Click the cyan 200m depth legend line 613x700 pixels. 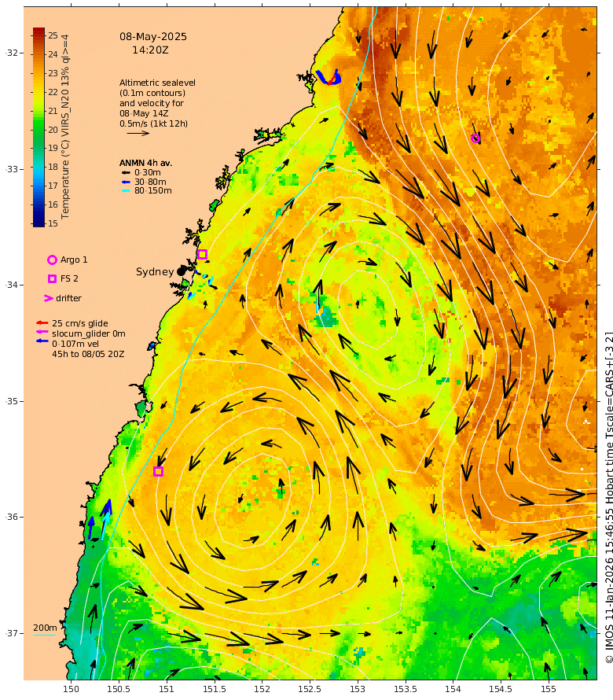click(44, 635)
